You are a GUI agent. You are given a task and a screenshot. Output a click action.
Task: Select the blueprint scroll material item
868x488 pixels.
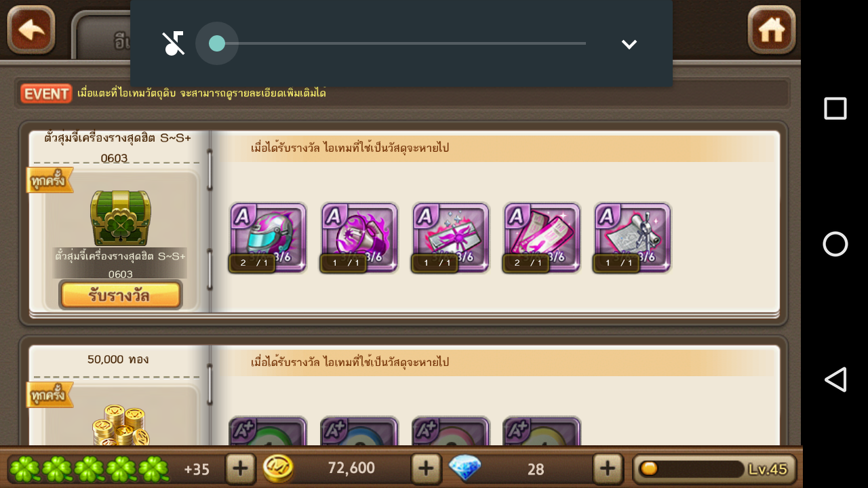[x=633, y=237]
